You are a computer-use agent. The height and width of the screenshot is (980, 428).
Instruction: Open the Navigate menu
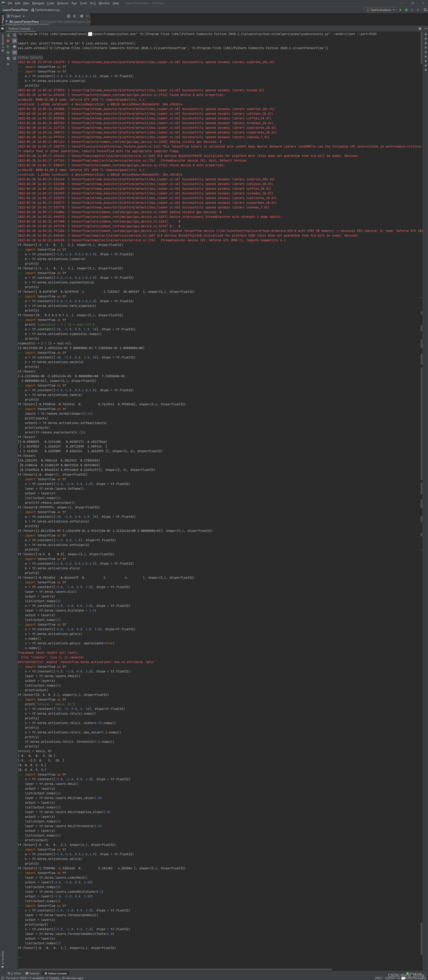click(x=38, y=3)
